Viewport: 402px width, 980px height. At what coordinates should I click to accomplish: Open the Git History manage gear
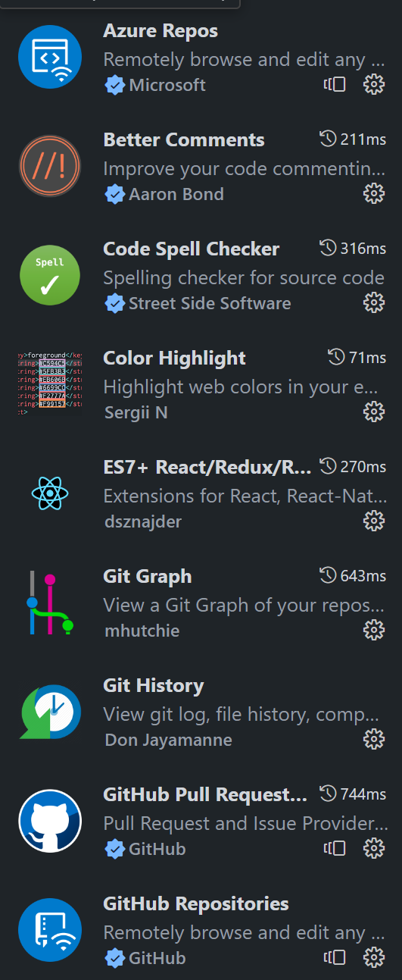click(374, 739)
